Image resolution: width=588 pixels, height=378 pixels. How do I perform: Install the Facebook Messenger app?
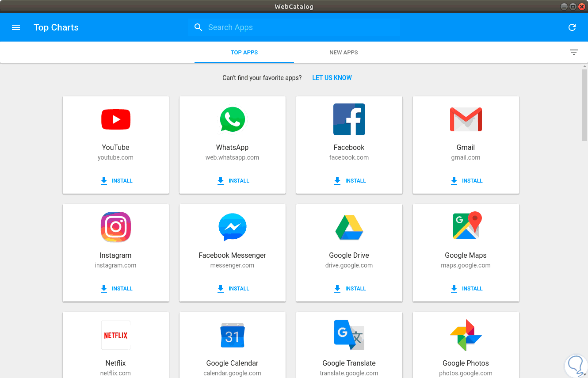point(233,289)
